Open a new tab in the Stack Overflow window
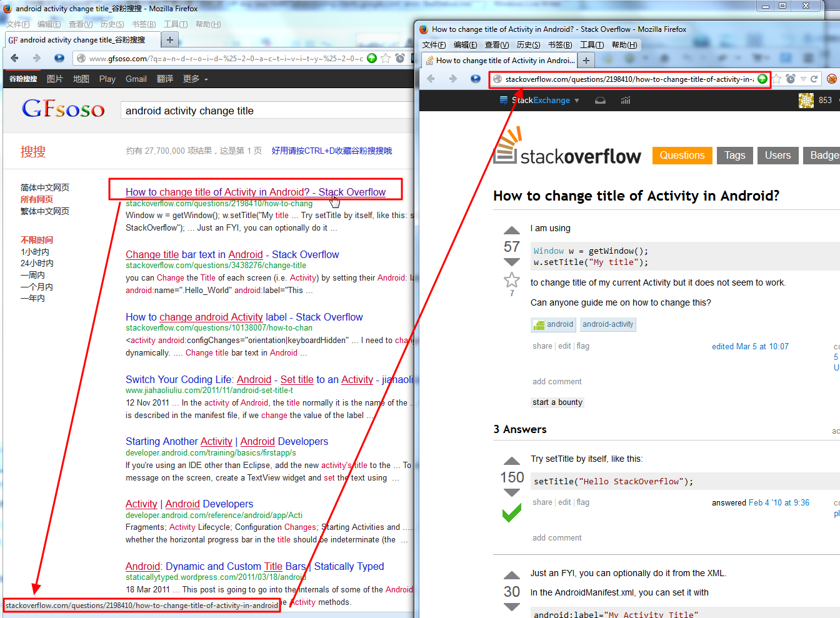This screenshot has height=618, width=840. [586, 60]
